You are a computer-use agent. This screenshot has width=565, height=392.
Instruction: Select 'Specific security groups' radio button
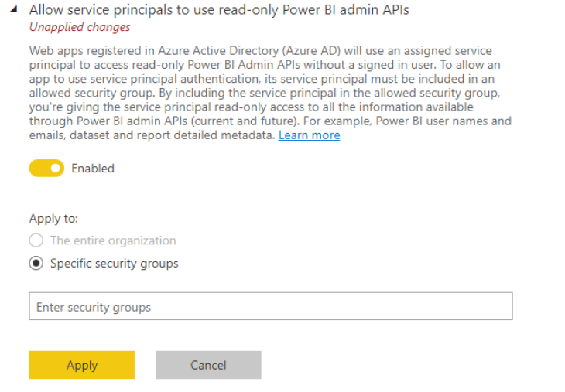[36, 264]
